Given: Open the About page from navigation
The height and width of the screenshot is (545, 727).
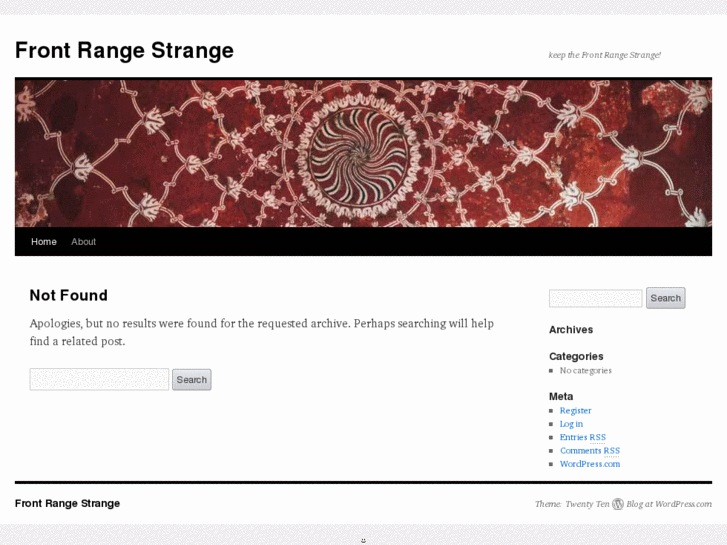Looking at the screenshot, I should [x=83, y=242].
